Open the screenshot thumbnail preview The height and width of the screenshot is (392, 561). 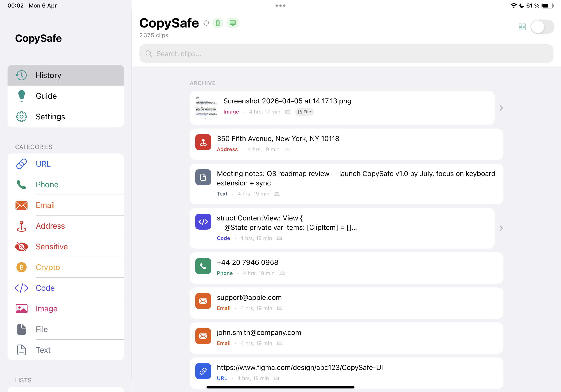tap(206, 108)
